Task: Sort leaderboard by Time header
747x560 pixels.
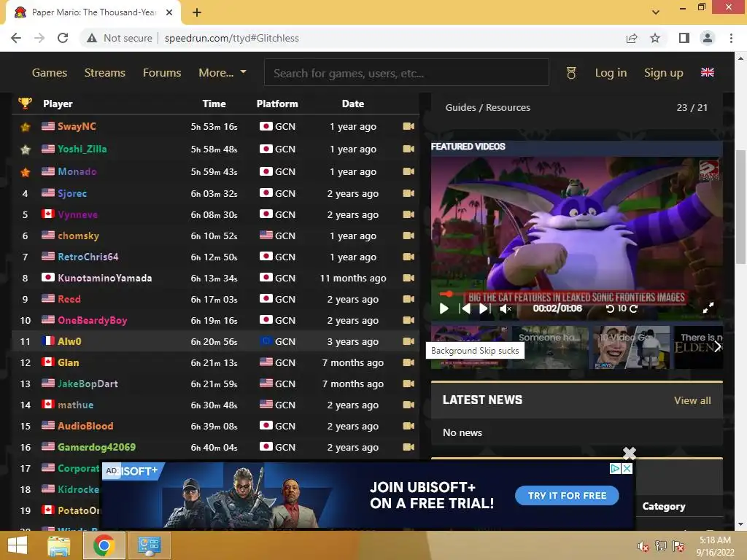Action: pyautogui.click(x=214, y=104)
